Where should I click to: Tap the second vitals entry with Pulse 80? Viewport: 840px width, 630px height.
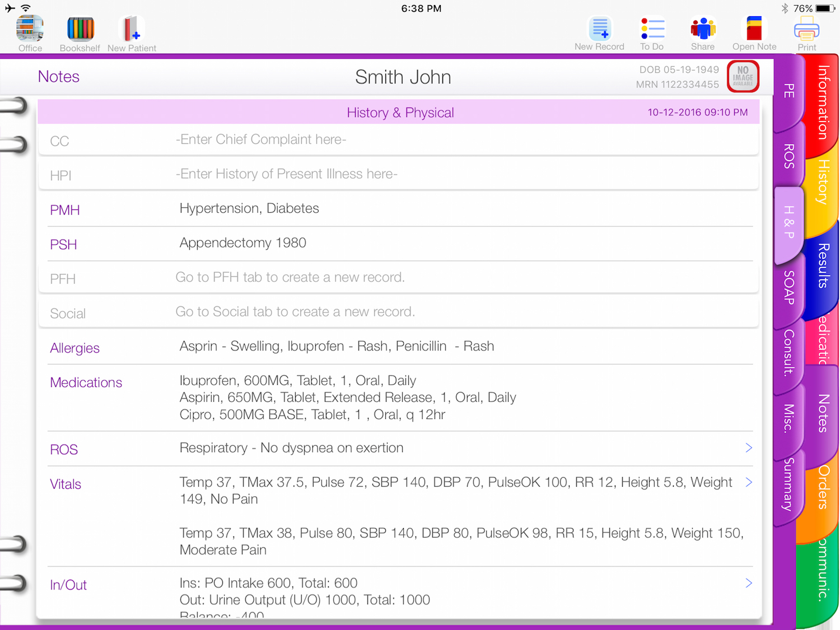click(x=461, y=541)
